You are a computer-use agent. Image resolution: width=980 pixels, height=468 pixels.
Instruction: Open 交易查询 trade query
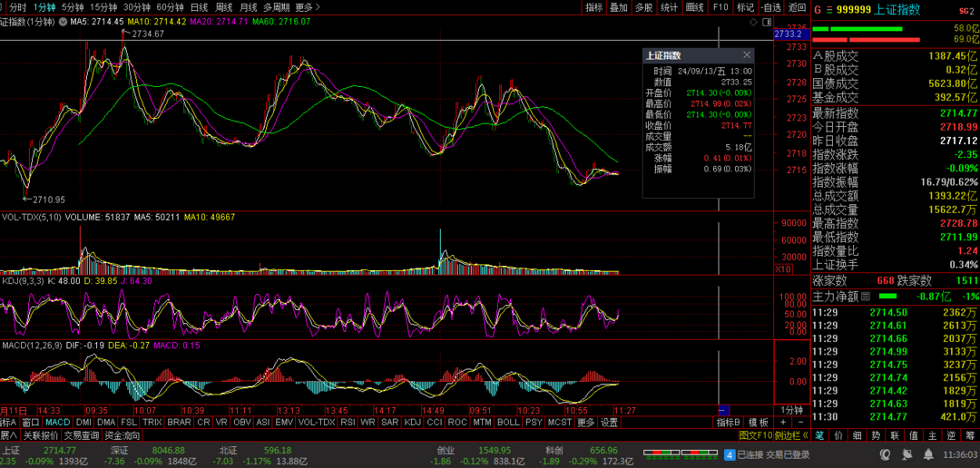click(x=82, y=434)
